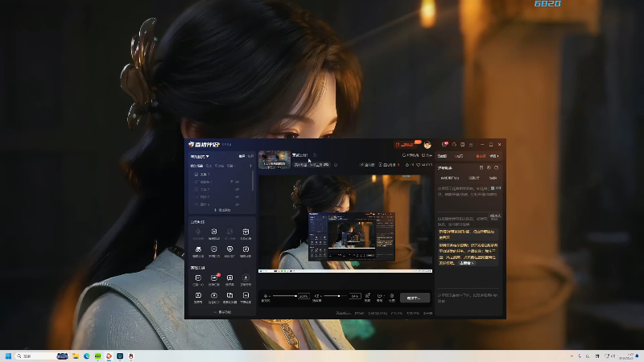Click the start live button

415,298
